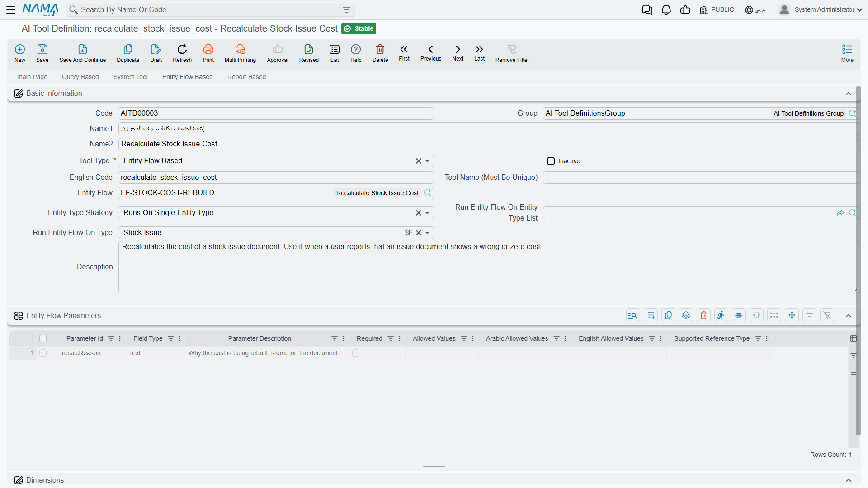Switch language to Arabic

pos(755,9)
